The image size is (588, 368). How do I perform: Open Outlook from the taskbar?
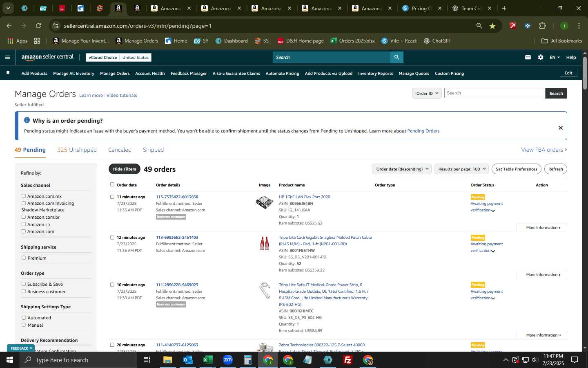(x=188, y=360)
